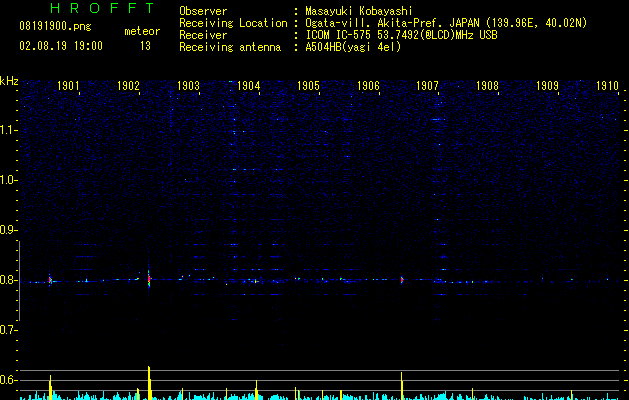Click the red meteor echo before 1901
The height and width of the screenshot is (400, 629).
coord(51,280)
